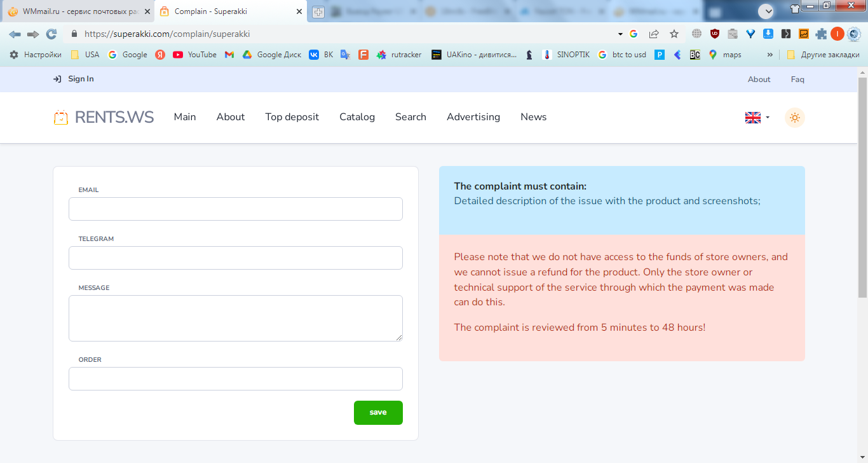Click the browser forward arrow
This screenshot has height=463, width=868.
pos(33,34)
